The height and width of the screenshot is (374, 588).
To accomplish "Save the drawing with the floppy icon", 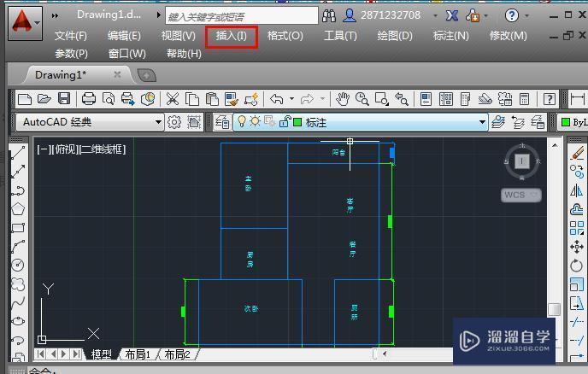I will point(64,99).
